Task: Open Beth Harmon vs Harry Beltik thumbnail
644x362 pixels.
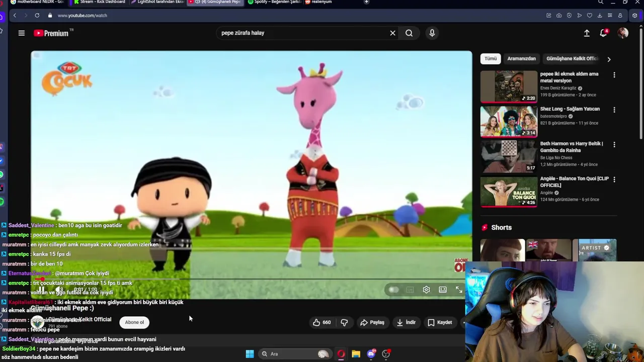Action: point(509,156)
